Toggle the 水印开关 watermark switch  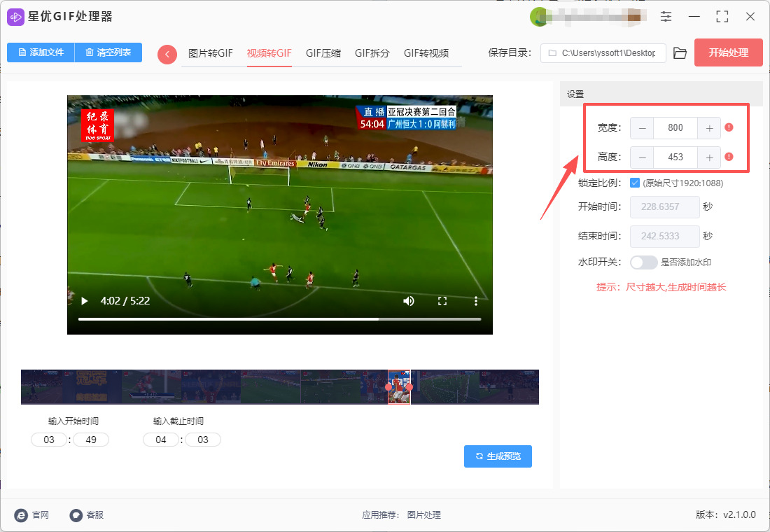click(644, 262)
